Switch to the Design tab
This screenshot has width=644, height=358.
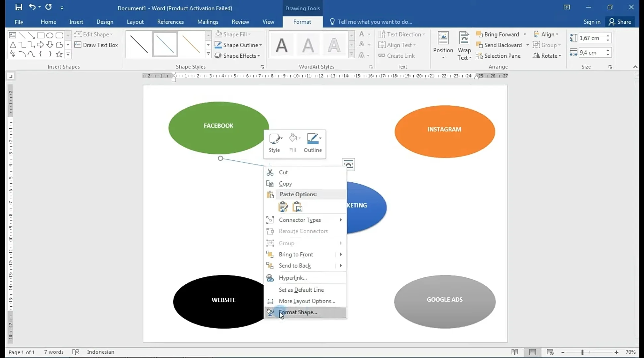[105, 22]
